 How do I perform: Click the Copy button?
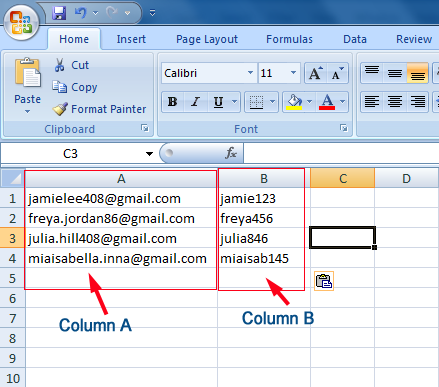75,87
